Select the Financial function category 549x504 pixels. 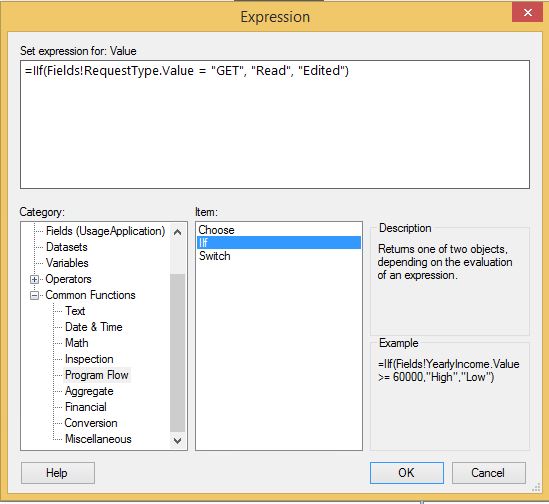coord(85,407)
